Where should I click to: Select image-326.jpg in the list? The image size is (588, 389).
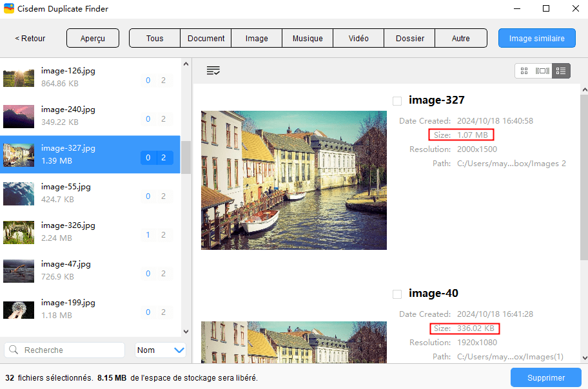coord(90,232)
